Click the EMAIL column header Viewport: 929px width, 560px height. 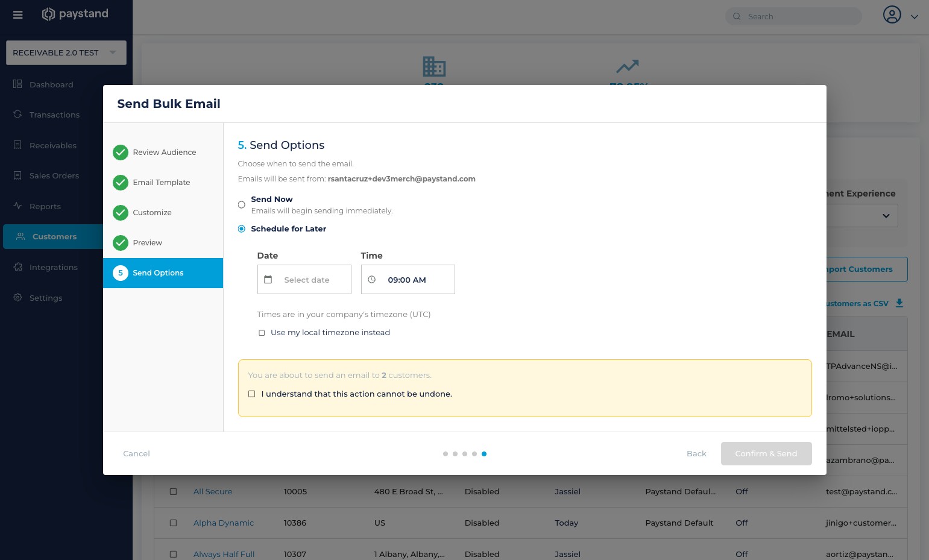(841, 334)
